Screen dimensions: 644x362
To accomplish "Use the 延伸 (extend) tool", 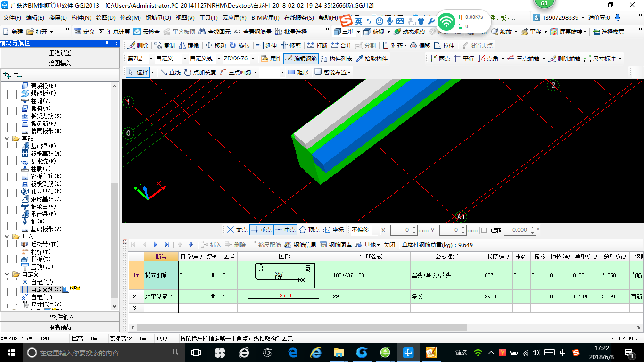I will [x=266, y=46].
